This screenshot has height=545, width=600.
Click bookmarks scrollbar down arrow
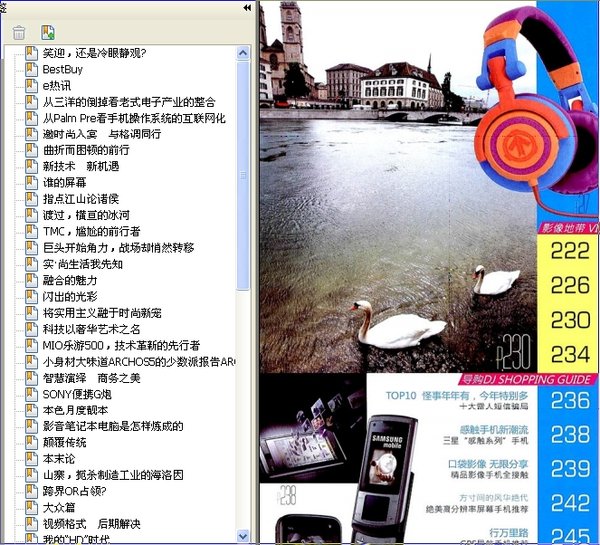click(x=243, y=536)
